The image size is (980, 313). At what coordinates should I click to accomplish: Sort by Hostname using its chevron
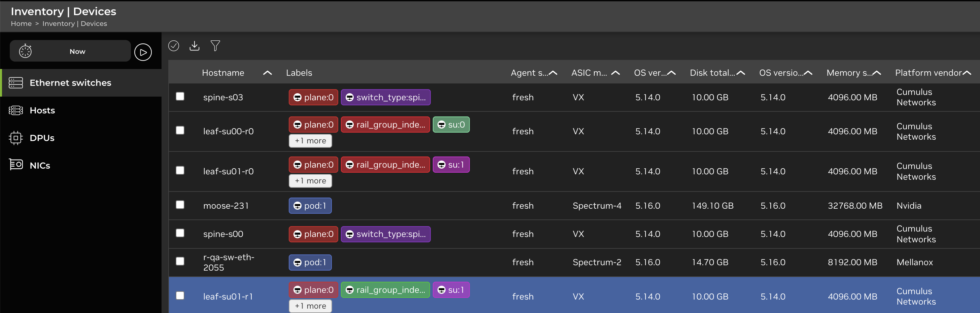tap(268, 73)
